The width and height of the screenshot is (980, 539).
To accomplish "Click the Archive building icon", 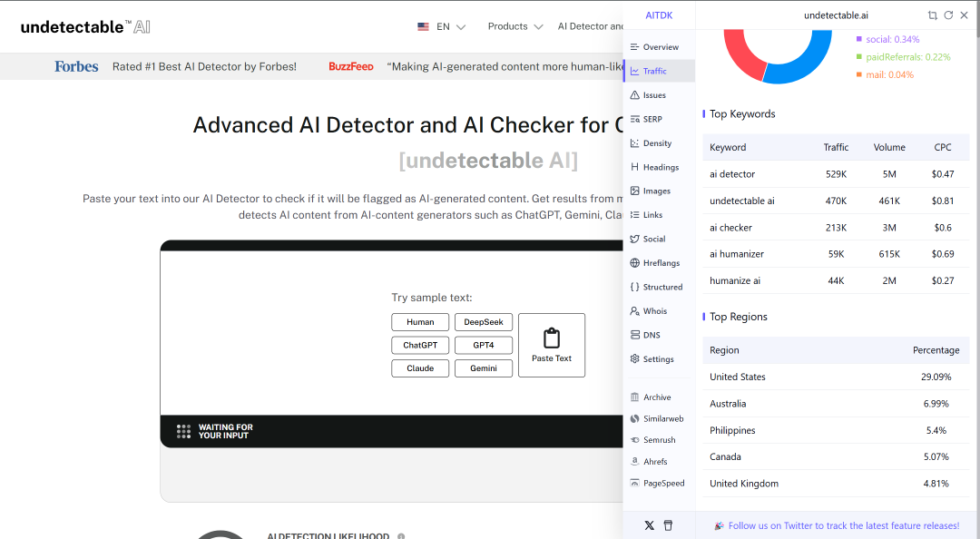I will pyautogui.click(x=635, y=397).
